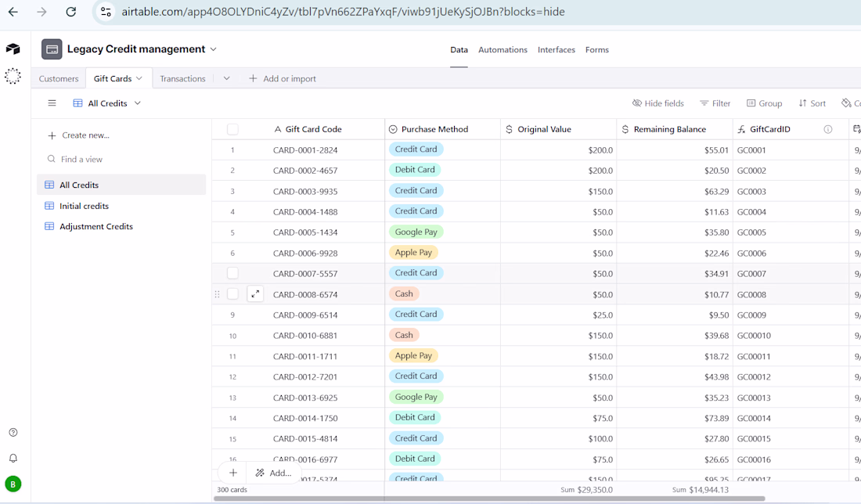Screen dimensions: 861x504
Task: Check the select-all checkbox in header
Action: (x=232, y=129)
